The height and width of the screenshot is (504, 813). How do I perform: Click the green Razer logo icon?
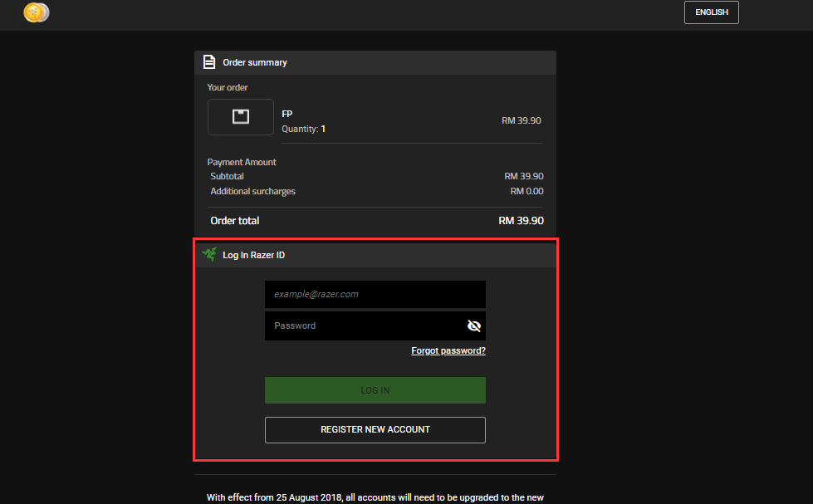tap(209, 254)
